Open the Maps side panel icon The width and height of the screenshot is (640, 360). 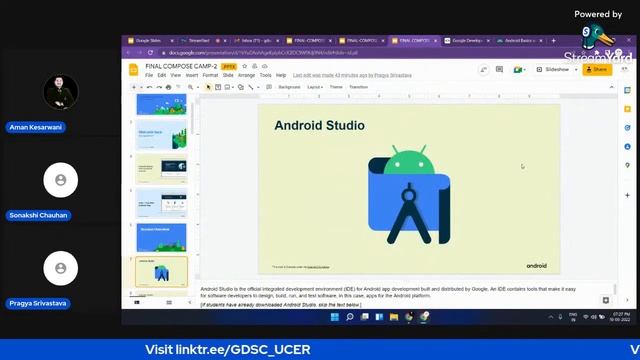tap(627, 165)
